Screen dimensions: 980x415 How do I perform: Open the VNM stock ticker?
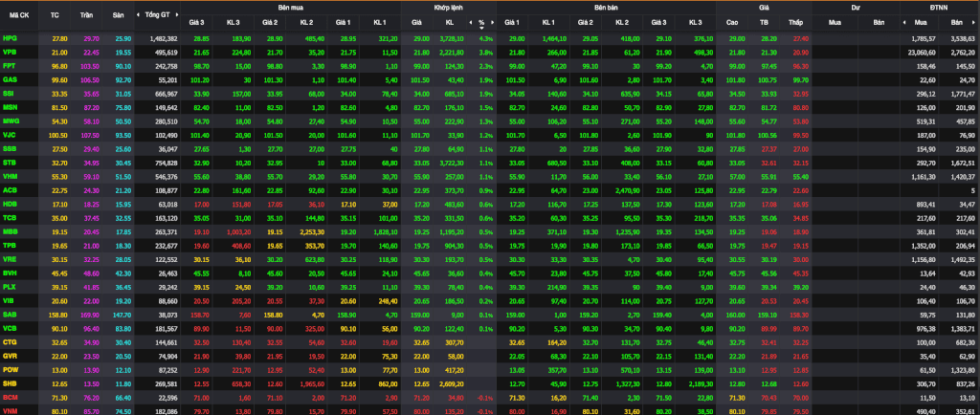[10, 410]
